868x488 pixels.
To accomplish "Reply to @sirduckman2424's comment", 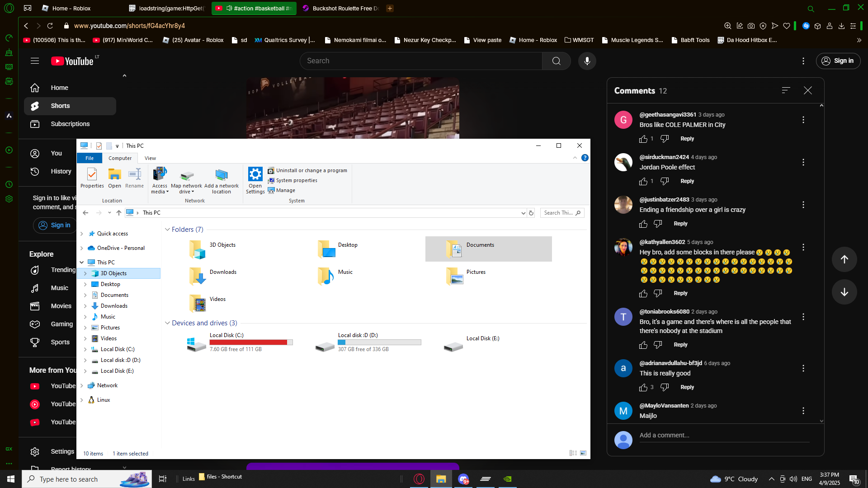I will click(x=687, y=181).
